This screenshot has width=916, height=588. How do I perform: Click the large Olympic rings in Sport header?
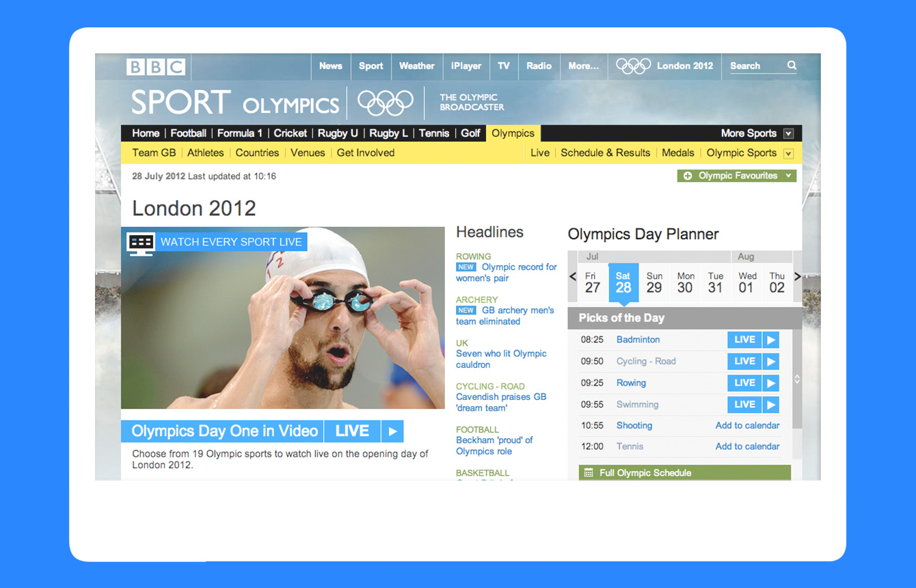386,103
